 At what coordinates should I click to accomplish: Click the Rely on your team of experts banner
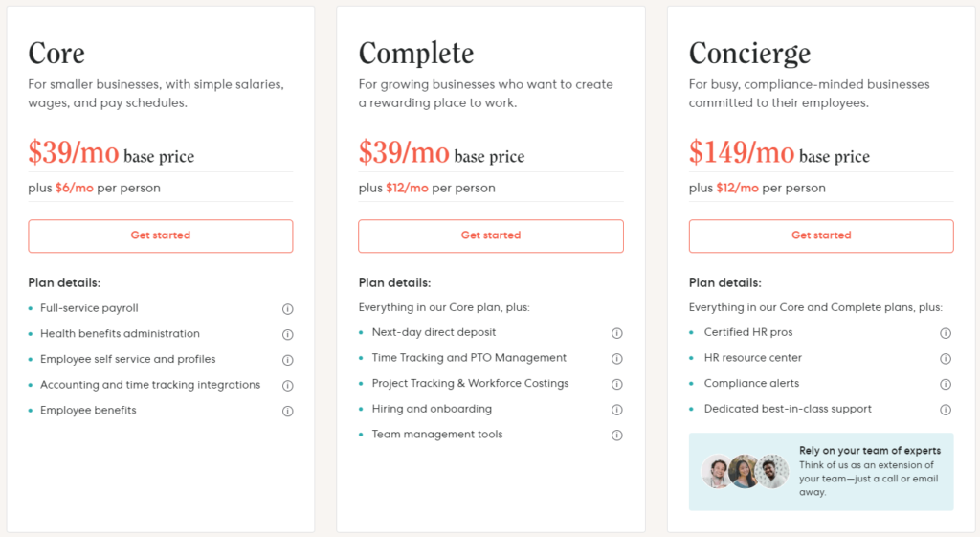[x=821, y=472]
